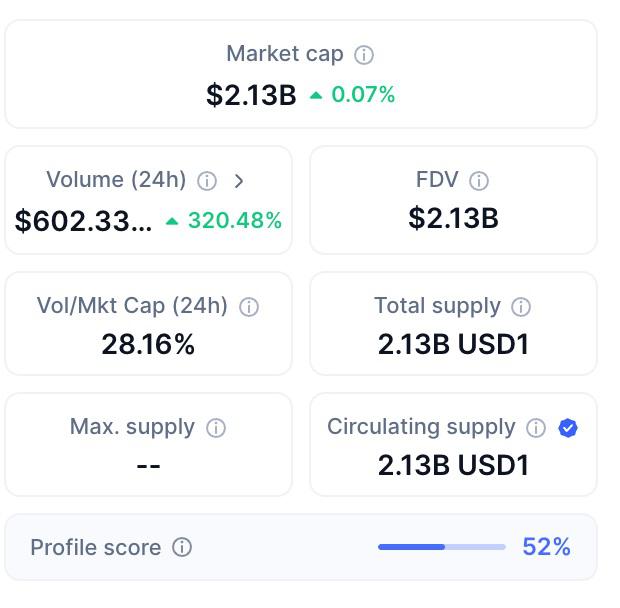
Task: Click the verified circulating supply badge
Action: [x=568, y=428]
